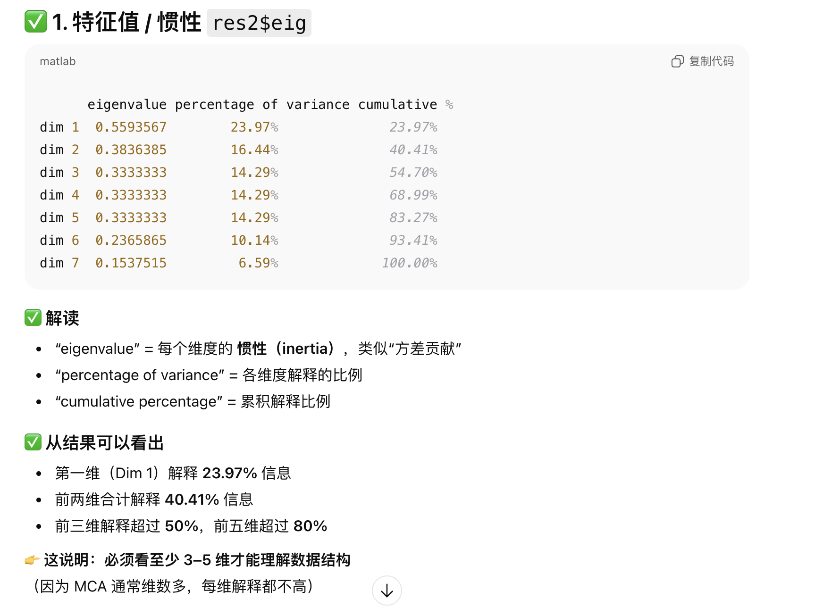
Task: Click the bold sentence 必须看至少 3–5 维才能理解数据结构
Action: (x=227, y=560)
